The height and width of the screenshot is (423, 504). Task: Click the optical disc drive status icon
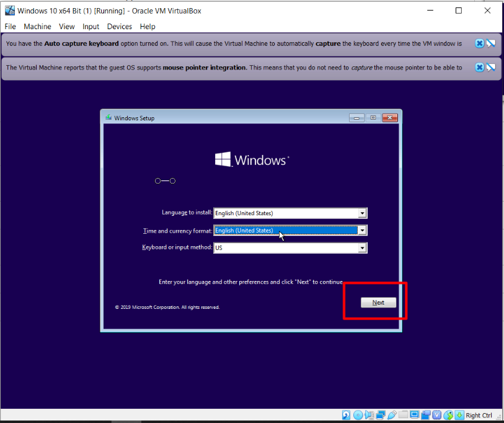click(358, 415)
